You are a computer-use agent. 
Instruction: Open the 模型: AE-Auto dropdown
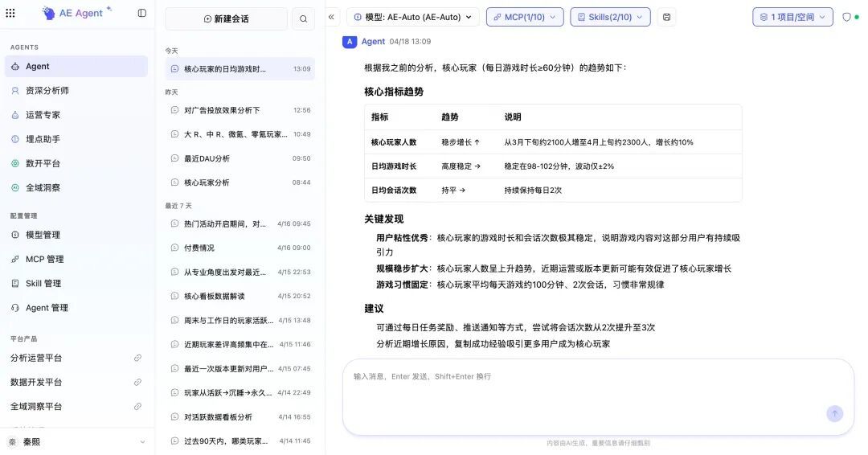click(412, 17)
